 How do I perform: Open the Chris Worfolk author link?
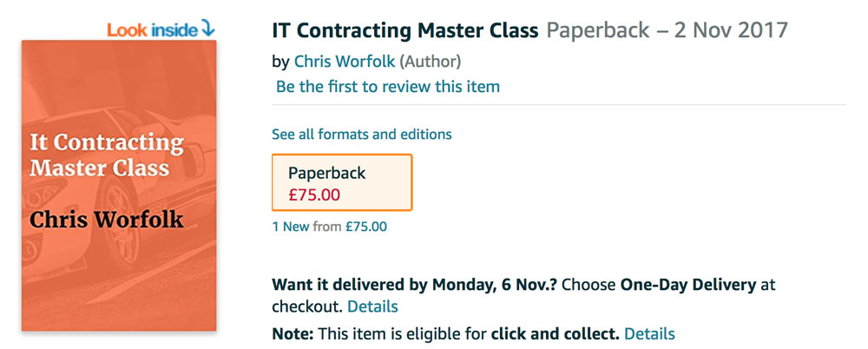(x=345, y=61)
